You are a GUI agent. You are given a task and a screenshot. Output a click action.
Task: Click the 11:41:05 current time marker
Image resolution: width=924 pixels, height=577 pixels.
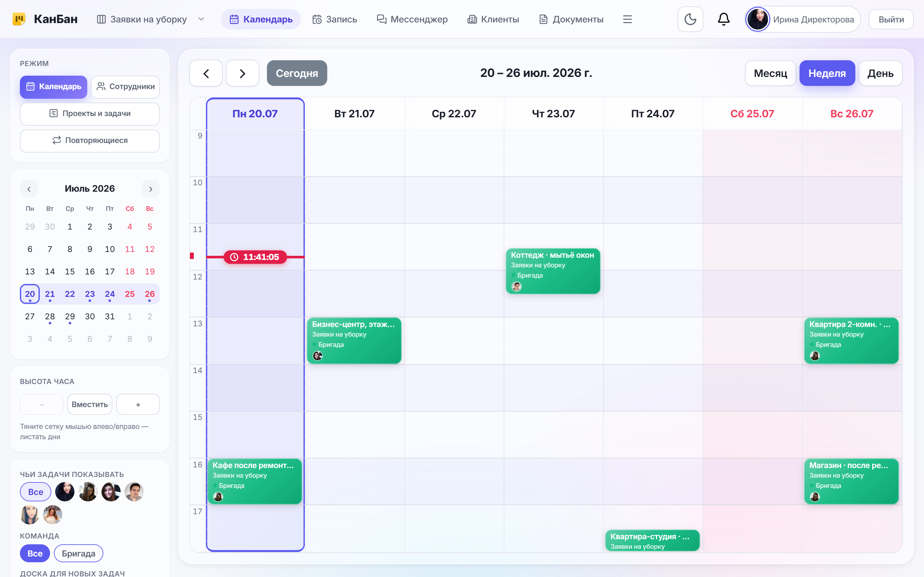pyautogui.click(x=255, y=257)
